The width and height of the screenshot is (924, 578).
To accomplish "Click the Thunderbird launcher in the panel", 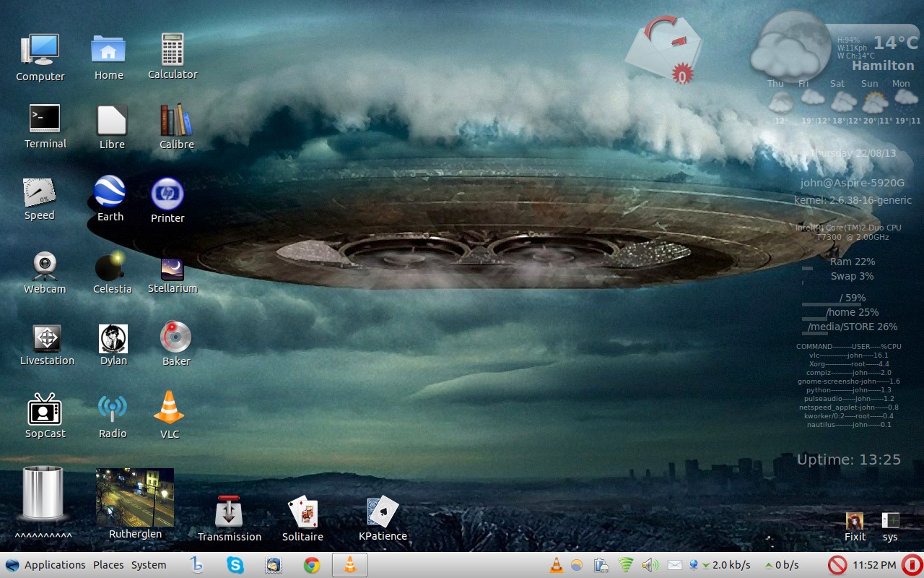I will 274,565.
